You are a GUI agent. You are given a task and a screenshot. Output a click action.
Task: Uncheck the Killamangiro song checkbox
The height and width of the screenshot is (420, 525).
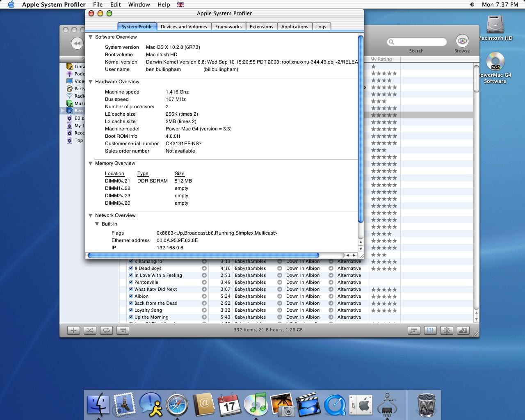[x=130, y=261]
